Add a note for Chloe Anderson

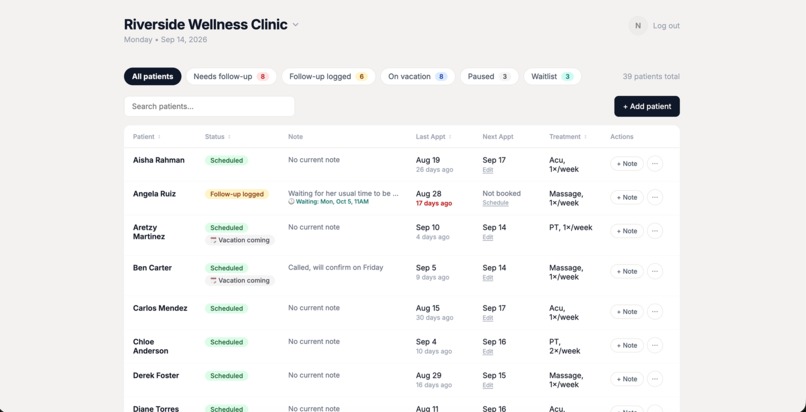(x=627, y=345)
